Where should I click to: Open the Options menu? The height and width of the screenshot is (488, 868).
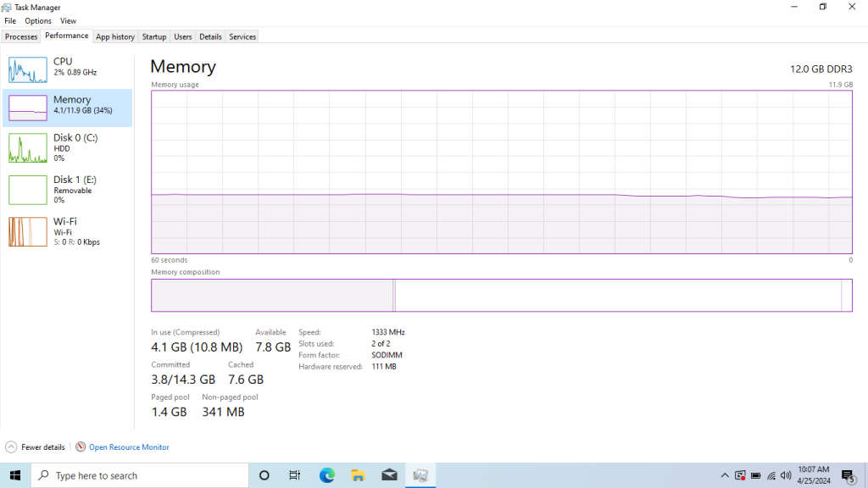[x=38, y=20]
